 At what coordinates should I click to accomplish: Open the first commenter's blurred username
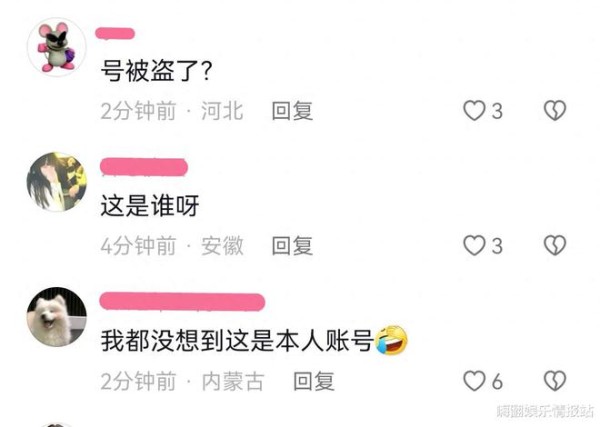[x=115, y=34]
